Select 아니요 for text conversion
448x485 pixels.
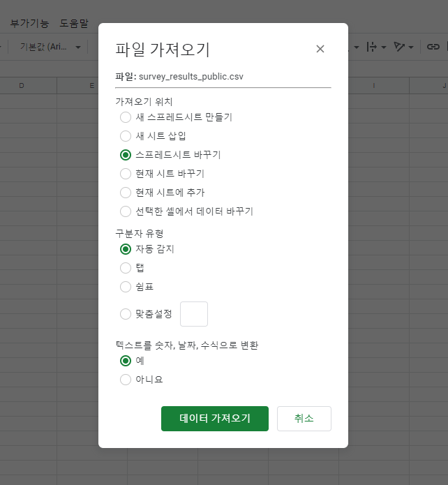click(126, 380)
